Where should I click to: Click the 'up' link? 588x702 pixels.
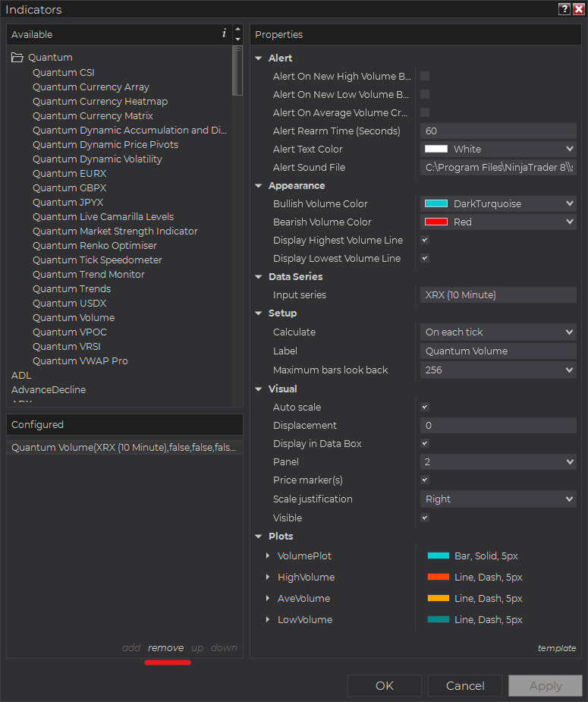tap(197, 648)
